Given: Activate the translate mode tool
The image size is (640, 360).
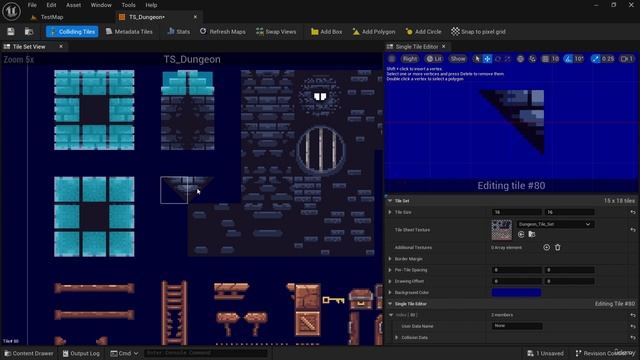Looking at the screenshot, I should 487,59.
